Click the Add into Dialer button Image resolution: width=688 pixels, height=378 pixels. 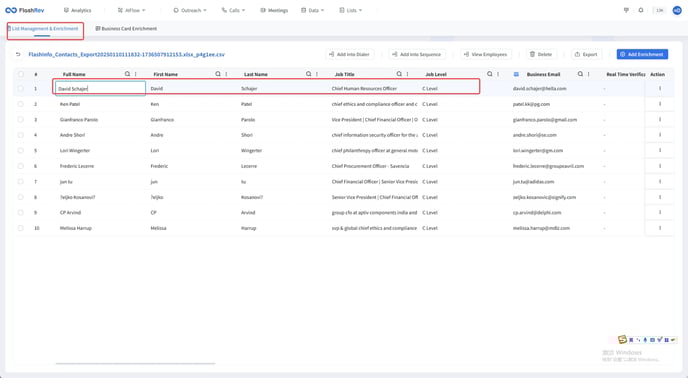(x=349, y=54)
